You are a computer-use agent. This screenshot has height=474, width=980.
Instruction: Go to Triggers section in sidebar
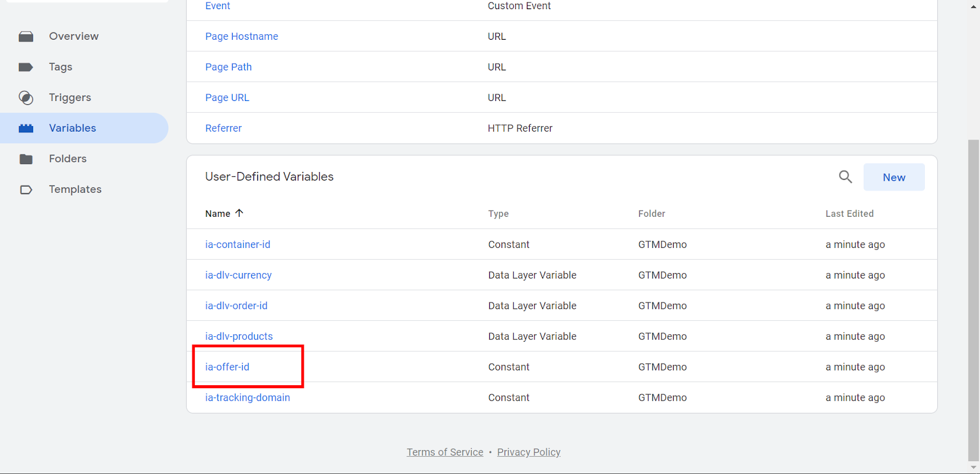[x=70, y=98]
